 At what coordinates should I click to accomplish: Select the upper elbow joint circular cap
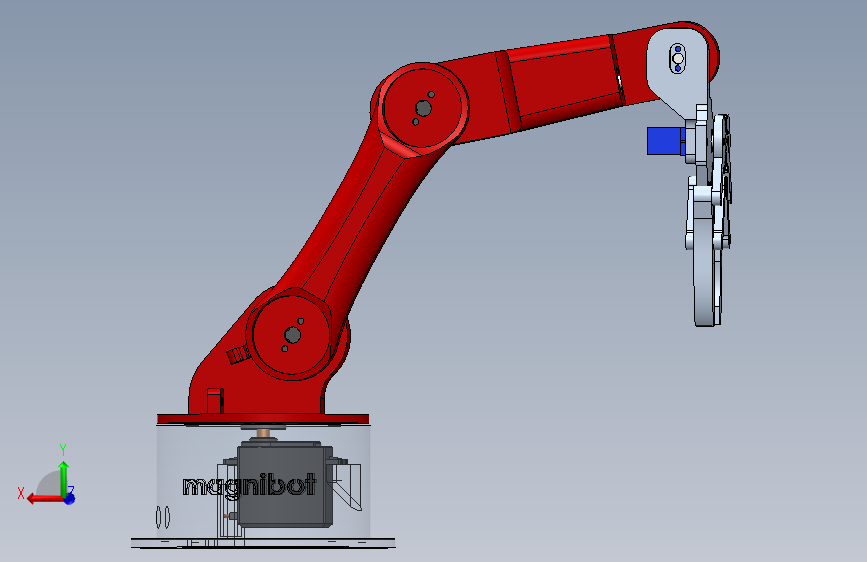(x=423, y=107)
